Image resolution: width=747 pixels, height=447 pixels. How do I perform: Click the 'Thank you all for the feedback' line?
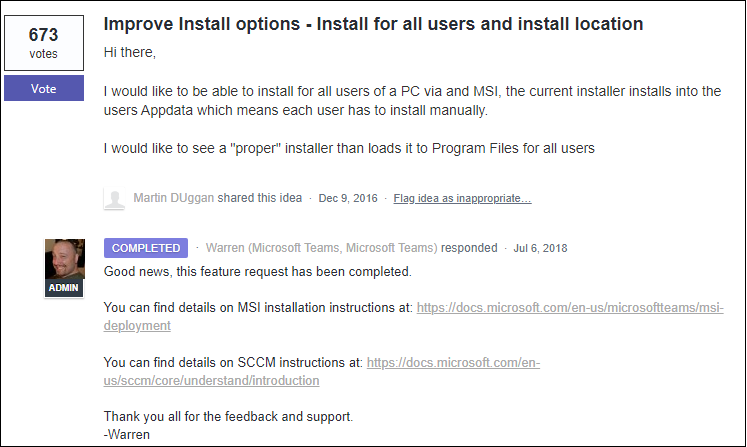[x=228, y=417]
